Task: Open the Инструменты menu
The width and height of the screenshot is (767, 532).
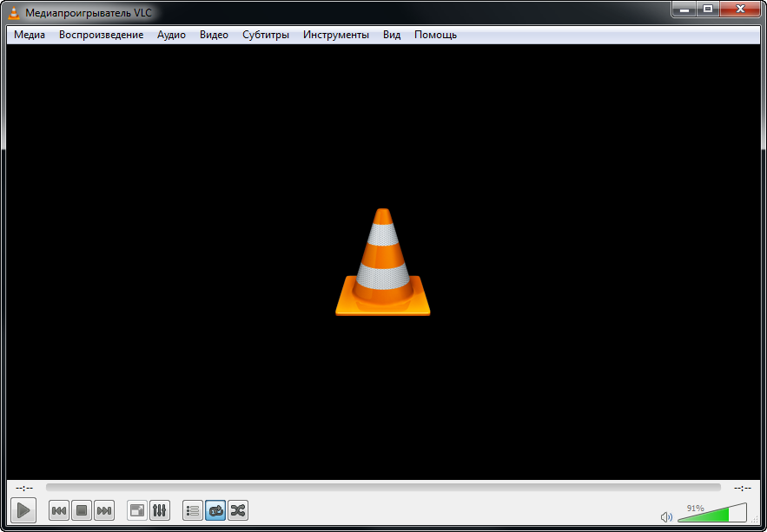Action: coord(336,35)
